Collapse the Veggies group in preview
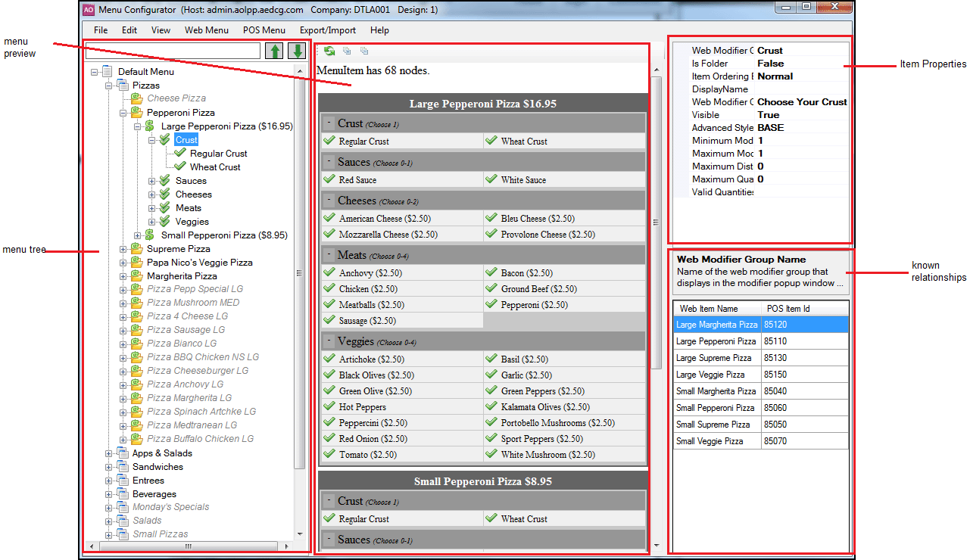Viewport: 970px width, 560px height. (x=329, y=341)
